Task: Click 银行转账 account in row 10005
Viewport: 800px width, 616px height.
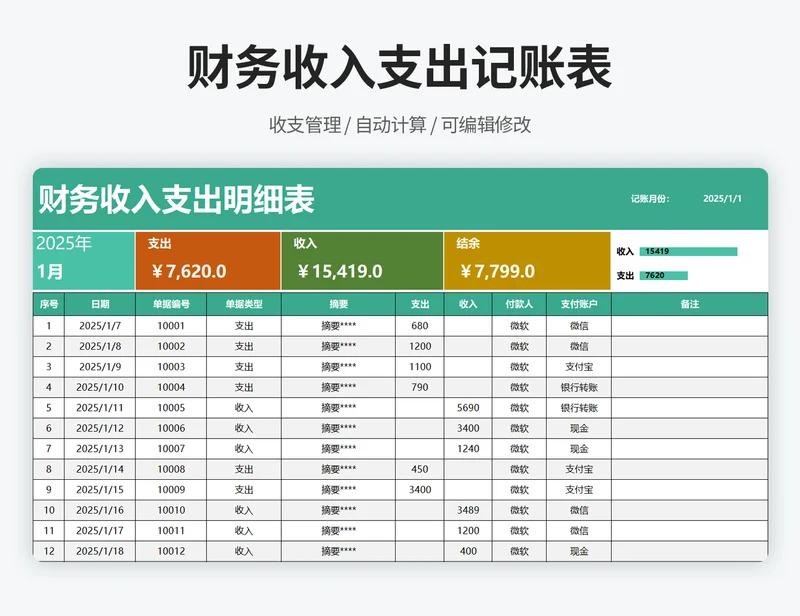Action: point(579,408)
